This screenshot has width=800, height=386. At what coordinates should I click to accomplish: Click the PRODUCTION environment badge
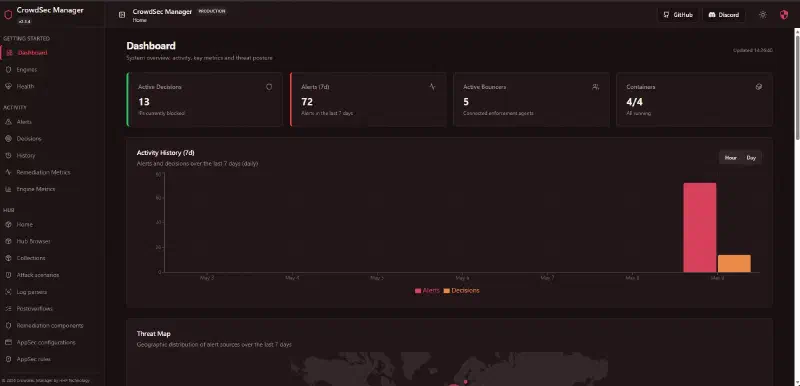tap(212, 11)
